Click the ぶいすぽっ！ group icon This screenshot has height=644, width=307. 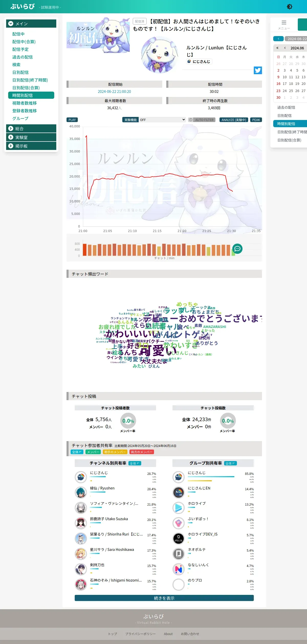tap(179, 523)
